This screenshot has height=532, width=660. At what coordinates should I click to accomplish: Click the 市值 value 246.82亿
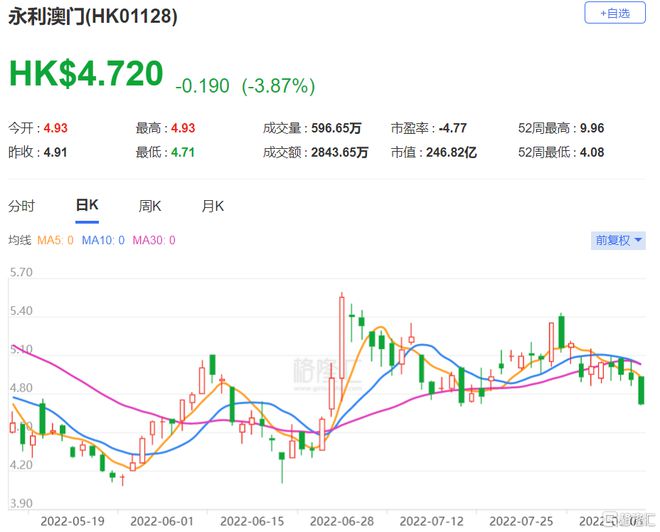[x=452, y=152]
